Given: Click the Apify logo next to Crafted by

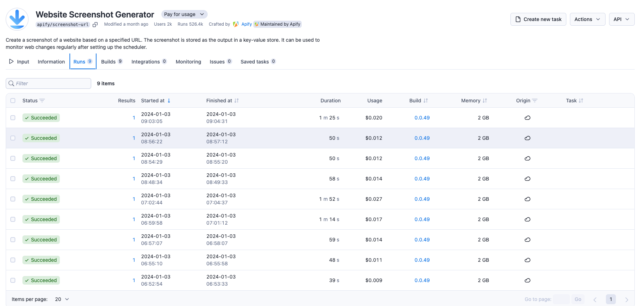Looking at the screenshot, I should (236, 24).
